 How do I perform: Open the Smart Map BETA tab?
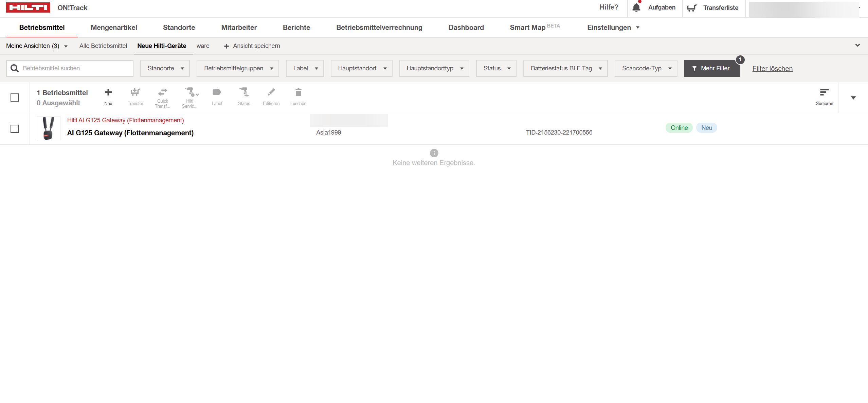click(x=535, y=27)
